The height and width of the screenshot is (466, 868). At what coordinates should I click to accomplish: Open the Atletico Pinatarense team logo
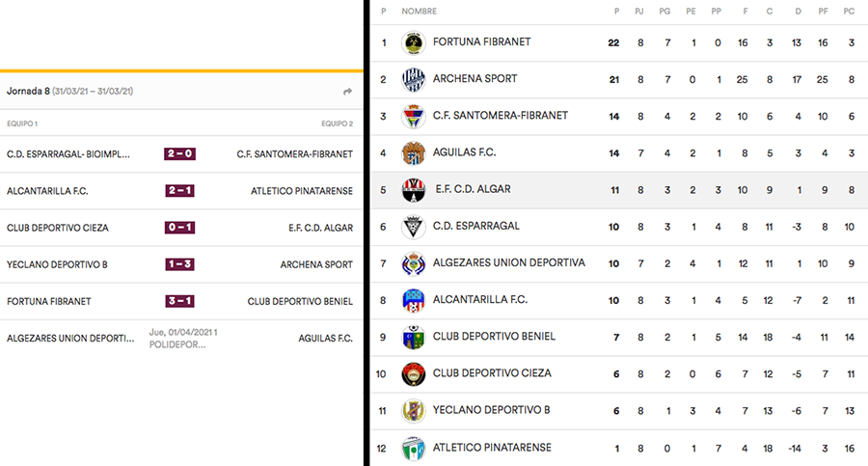click(413, 449)
